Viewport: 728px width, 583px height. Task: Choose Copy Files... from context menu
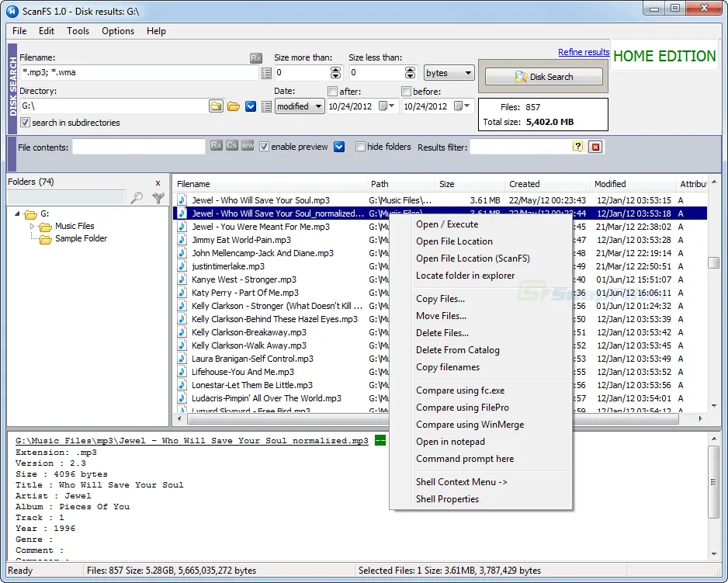click(x=480, y=299)
